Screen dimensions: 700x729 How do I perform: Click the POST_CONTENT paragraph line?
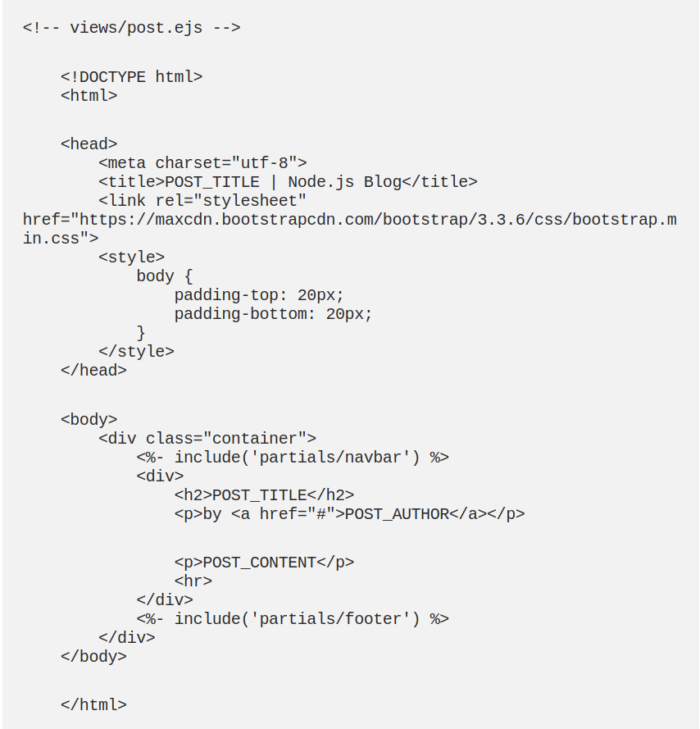264,563
